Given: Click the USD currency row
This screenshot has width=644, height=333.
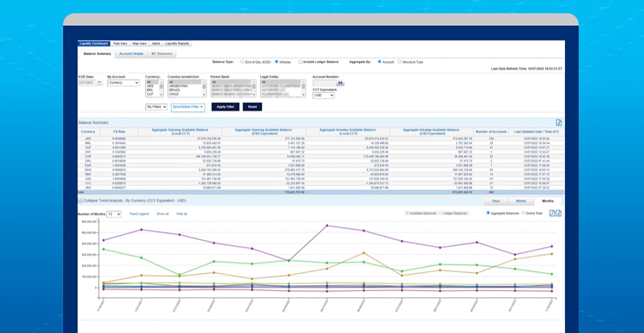Looking at the screenshot, I should [321, 178].
